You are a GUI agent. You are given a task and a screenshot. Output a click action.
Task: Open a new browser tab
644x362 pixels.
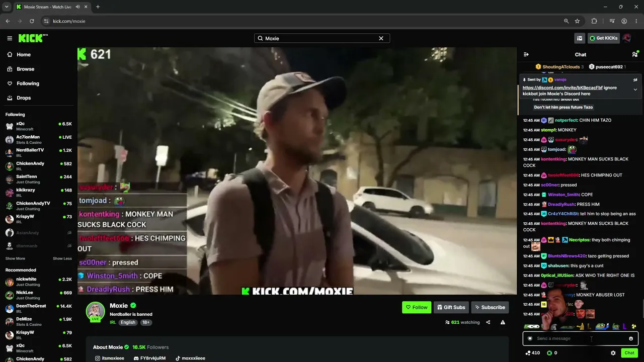[98, 7]
